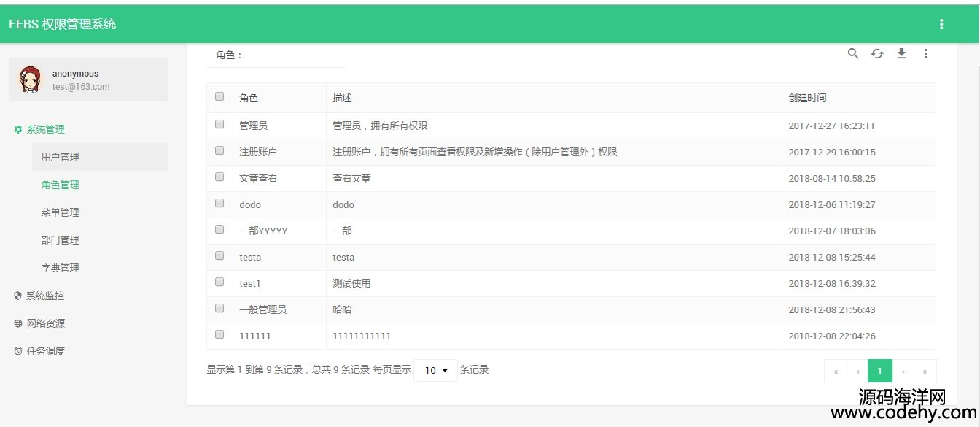Check the 管理员 row checkbox
The height and width of the screenshot is (427, 980).
[219, 124]
